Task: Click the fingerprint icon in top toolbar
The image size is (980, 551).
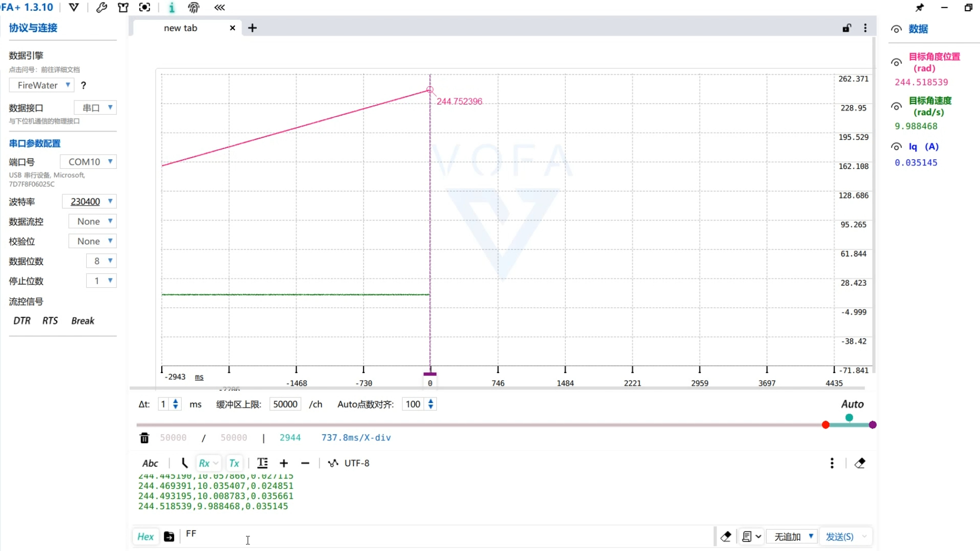Action: 193,8
